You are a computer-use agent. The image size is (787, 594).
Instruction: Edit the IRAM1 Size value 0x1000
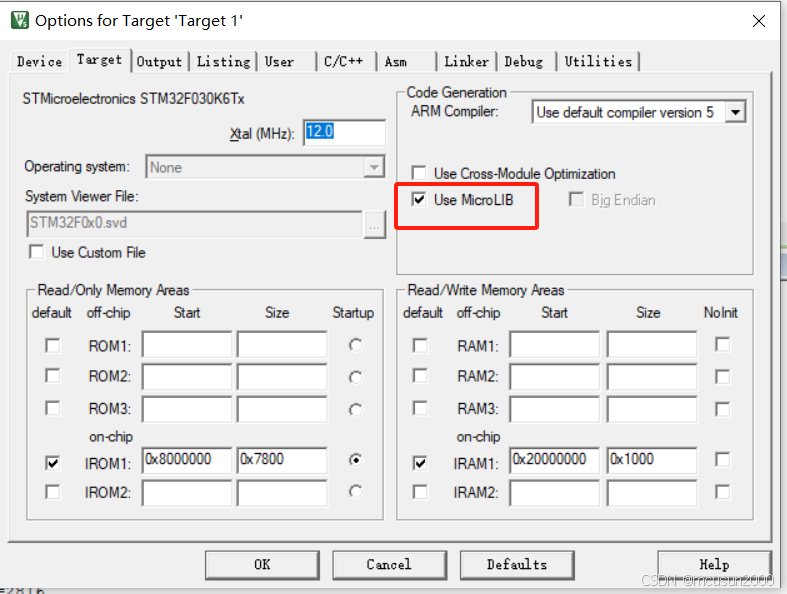652,460
